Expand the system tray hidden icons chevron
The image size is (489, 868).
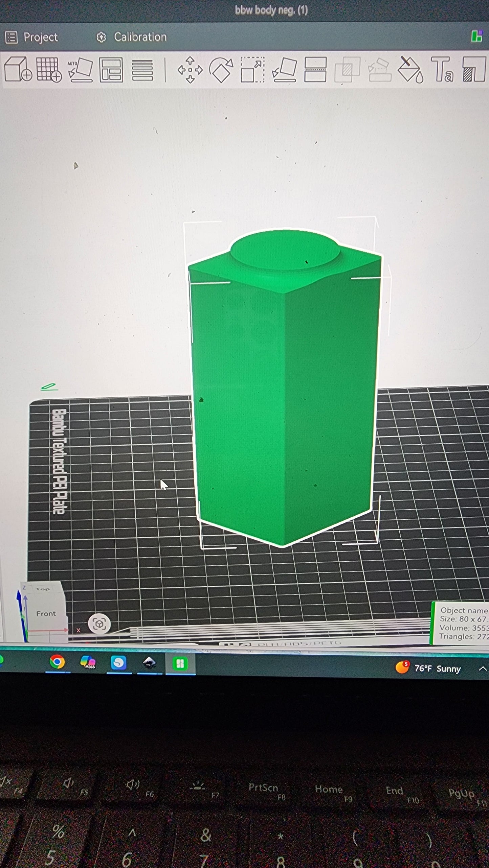(483, 669)
